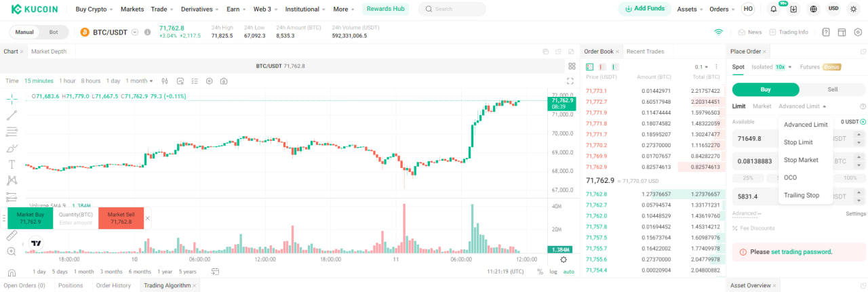This screenshot has height=292, width=868.
Task: Click the Add Funds button
Action: coord(644,9)
